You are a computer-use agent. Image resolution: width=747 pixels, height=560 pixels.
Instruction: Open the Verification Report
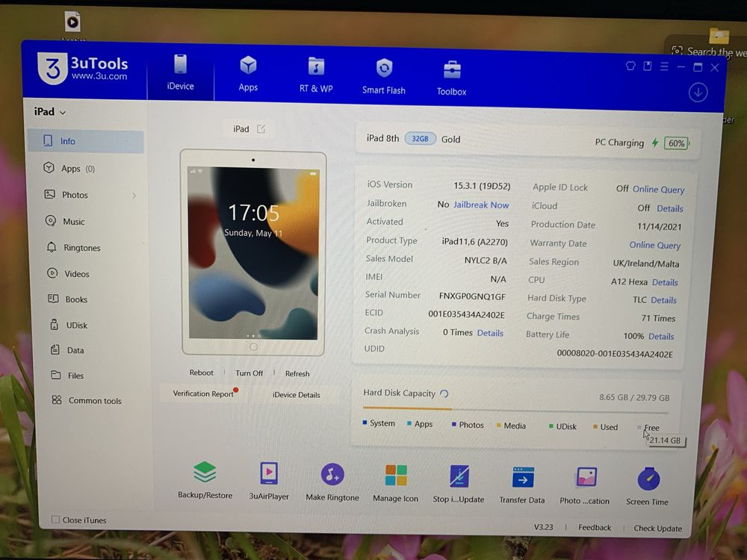[203, 393]
